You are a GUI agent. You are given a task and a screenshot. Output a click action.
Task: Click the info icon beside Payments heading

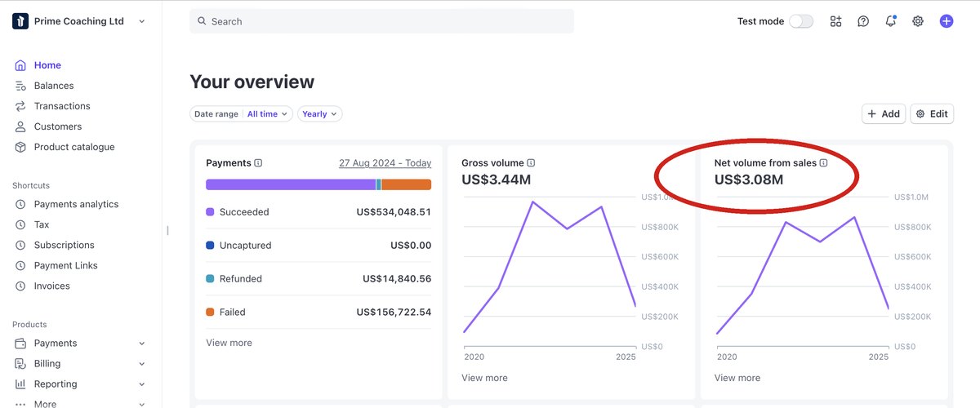[258, 163]
